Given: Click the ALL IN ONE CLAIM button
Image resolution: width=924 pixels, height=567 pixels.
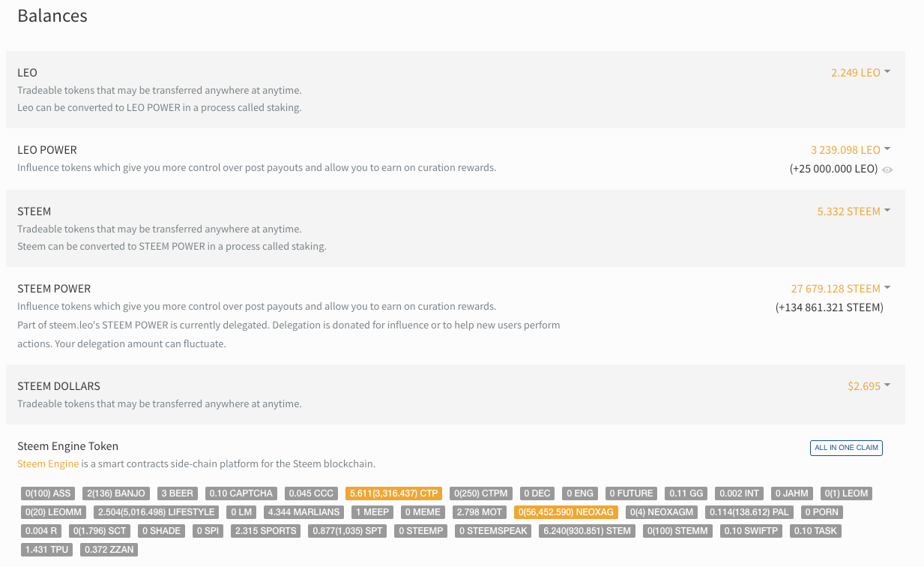Looking at the screenshot, I should [x=846, y=448].
